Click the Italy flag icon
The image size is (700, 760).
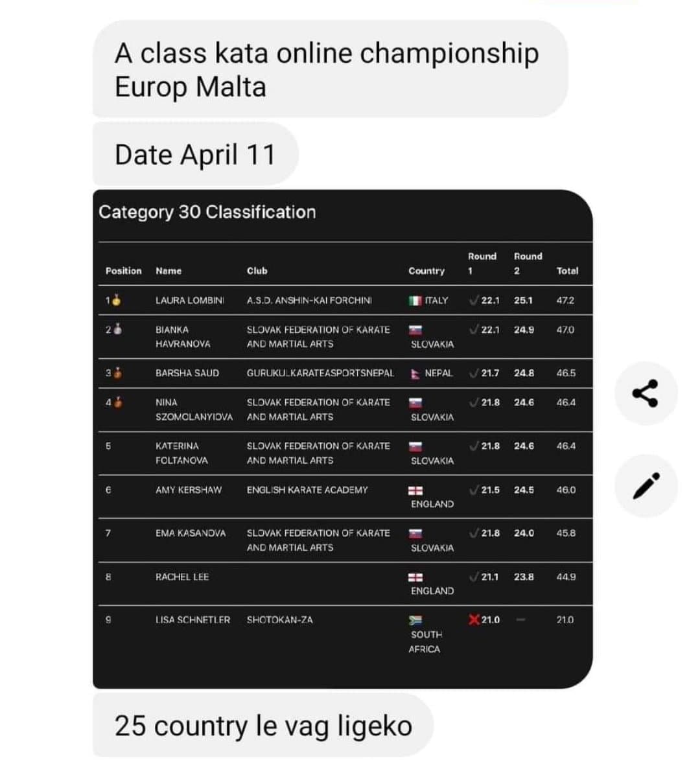[415, 301]
